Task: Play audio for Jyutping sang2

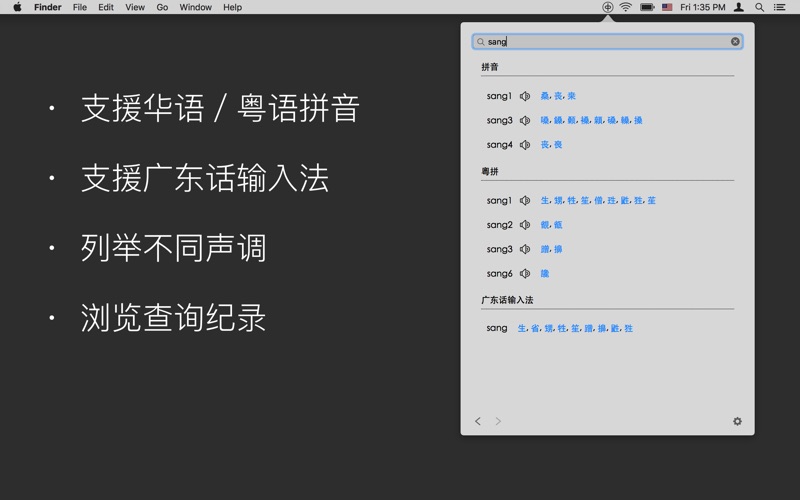Action: click(x=525, y=225)
